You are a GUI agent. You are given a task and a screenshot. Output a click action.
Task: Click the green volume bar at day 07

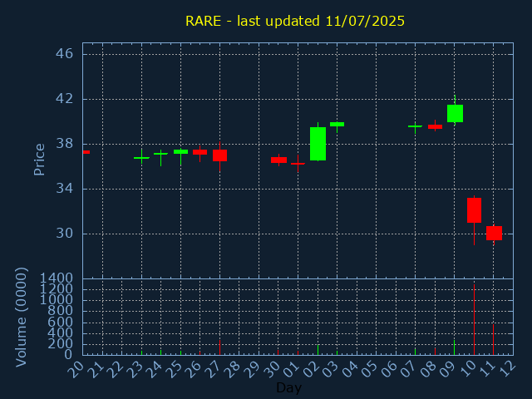pyautogui.click(x=415, y=352)
